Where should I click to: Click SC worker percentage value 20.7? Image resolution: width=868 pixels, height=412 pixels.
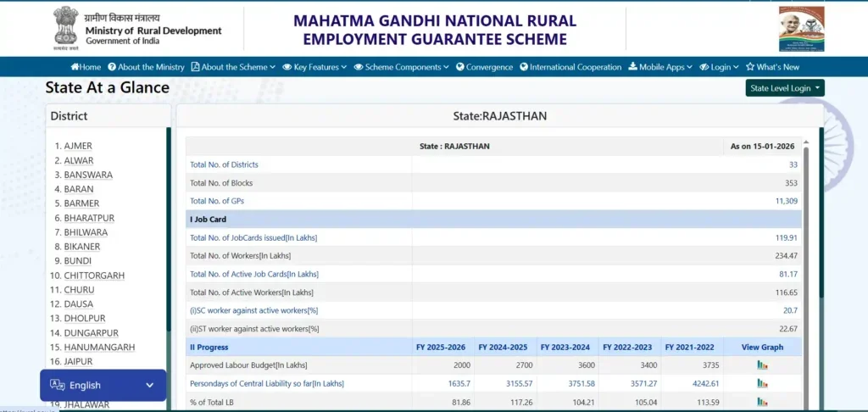(791, 310)
